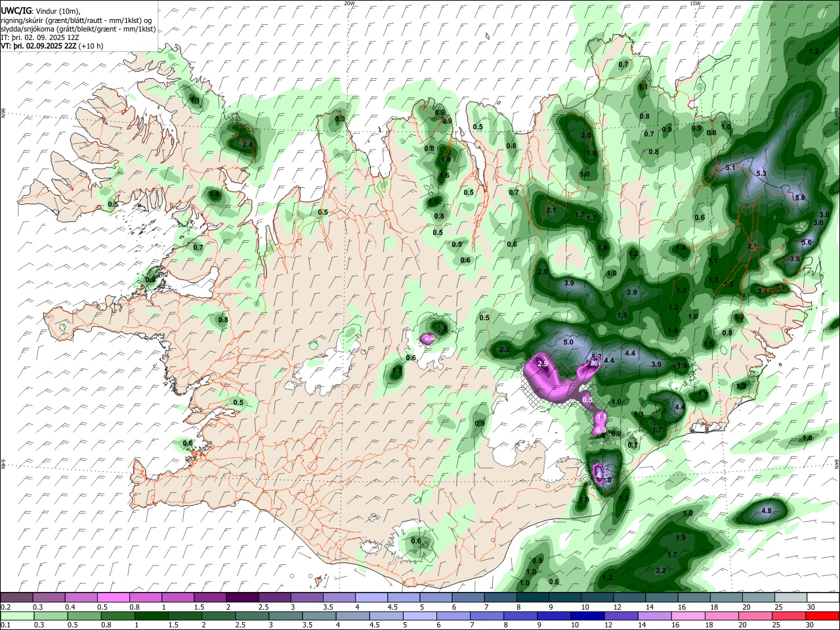Click the 0.1–0.3 palest green swatch in bottom legend row

(17, 616)
